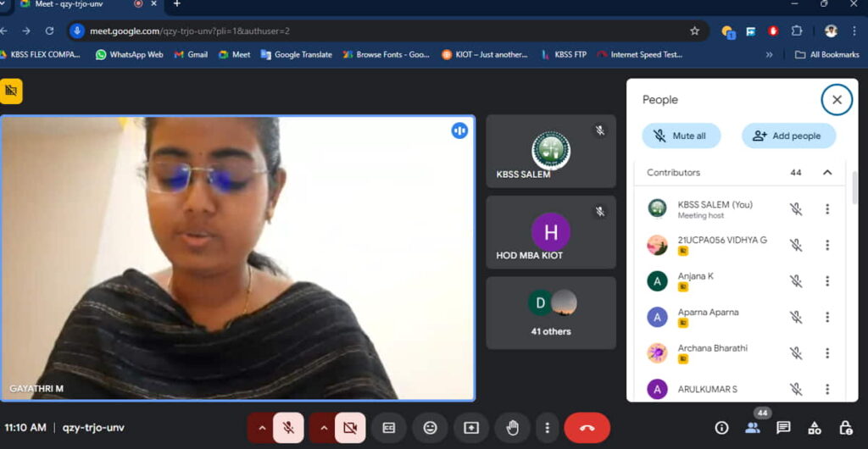Mute ARULKUMAR S microphone icon
Image resolution: width=868 pixels, height=449 pixels.
pyautogui.click(x=795, y=390)
